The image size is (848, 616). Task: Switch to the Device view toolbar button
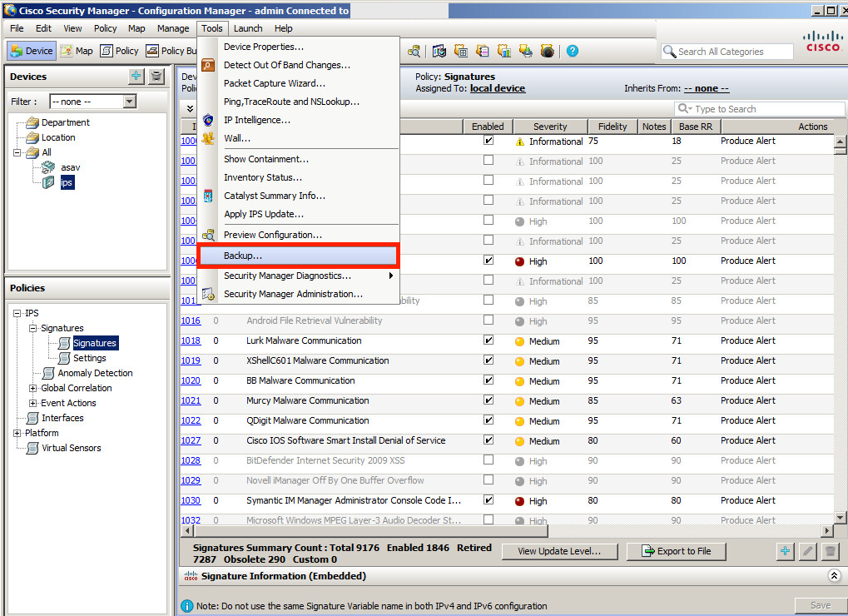tap(32, 51)
